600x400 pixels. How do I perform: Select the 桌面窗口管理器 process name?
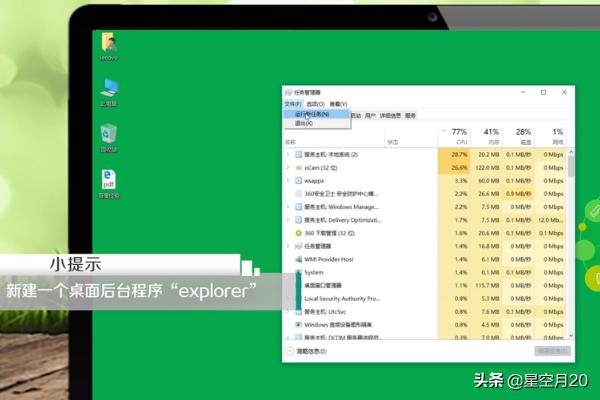coord(323,286)
